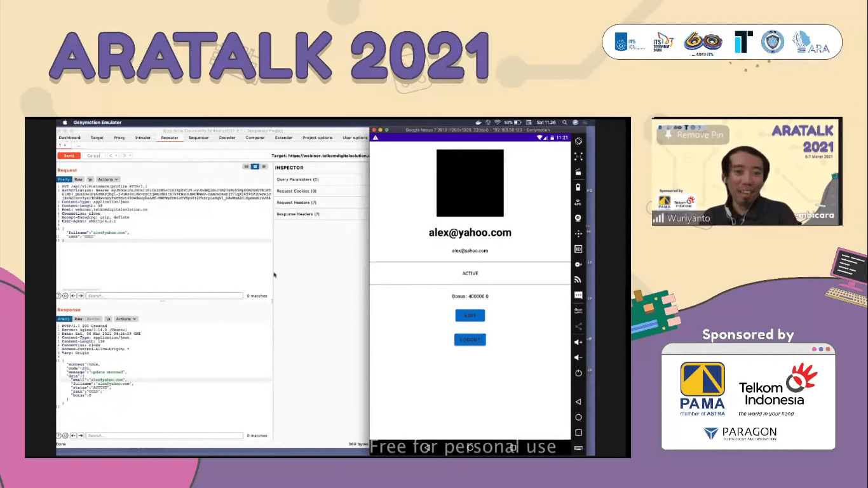This screenshot has height=488, width=868.
Task: Open the Genymotion battery widget
Action: point(578,187)
